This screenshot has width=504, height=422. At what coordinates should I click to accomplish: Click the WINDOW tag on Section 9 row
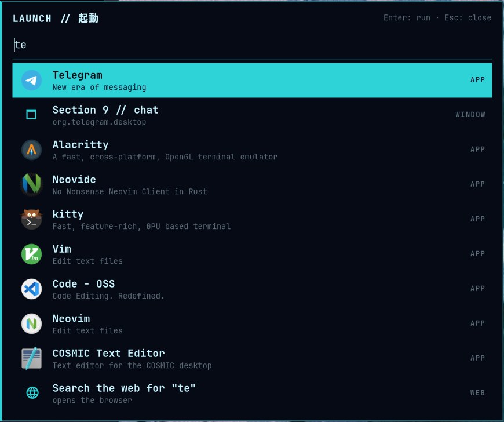[470, 115]
